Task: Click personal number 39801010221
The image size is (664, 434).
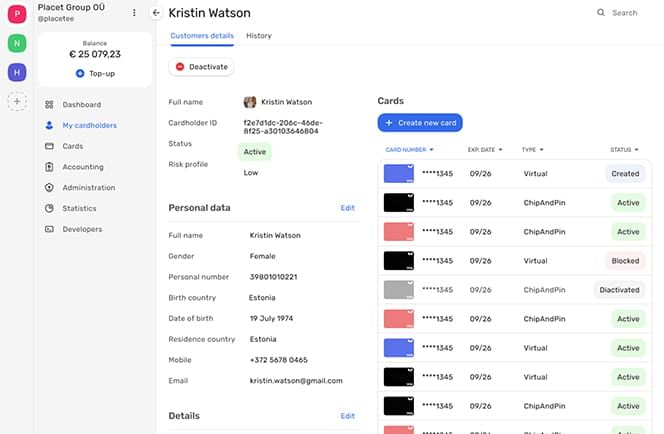Action: tap(274, 277)
